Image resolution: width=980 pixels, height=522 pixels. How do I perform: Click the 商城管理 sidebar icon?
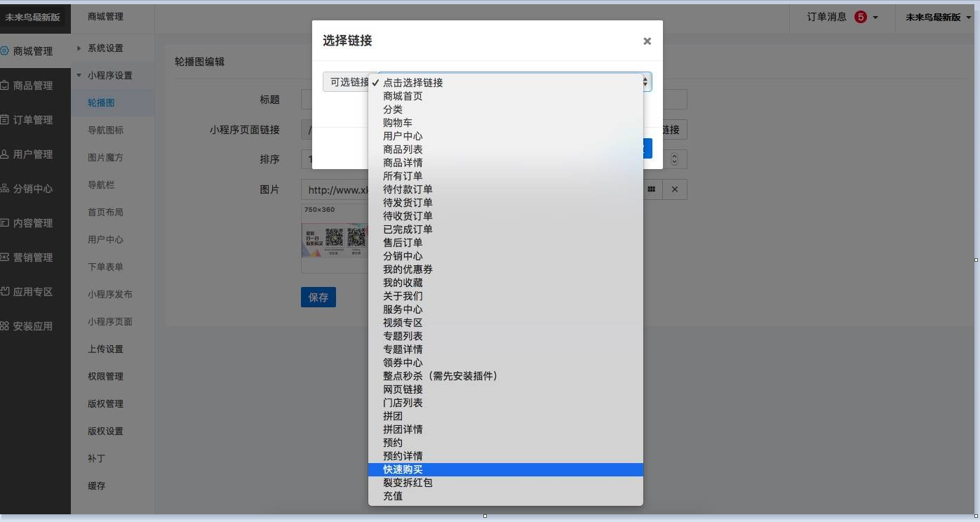[5, 51]
